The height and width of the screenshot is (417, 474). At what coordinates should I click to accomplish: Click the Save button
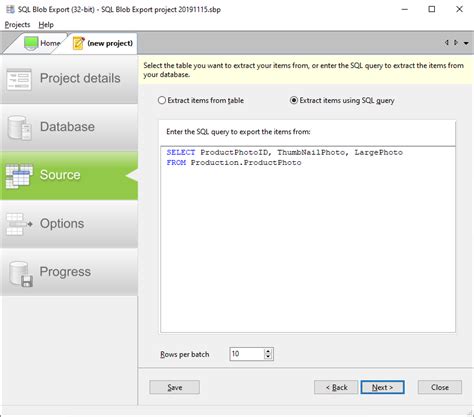tap(175, 387)
